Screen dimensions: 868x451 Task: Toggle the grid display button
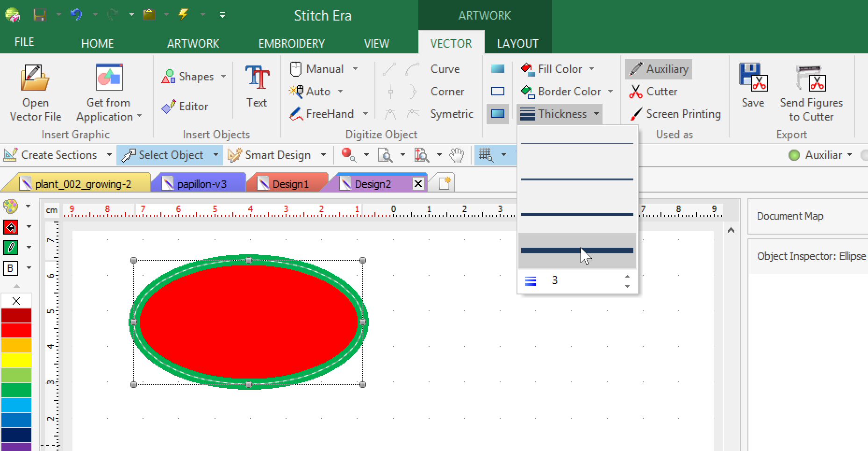486,155
